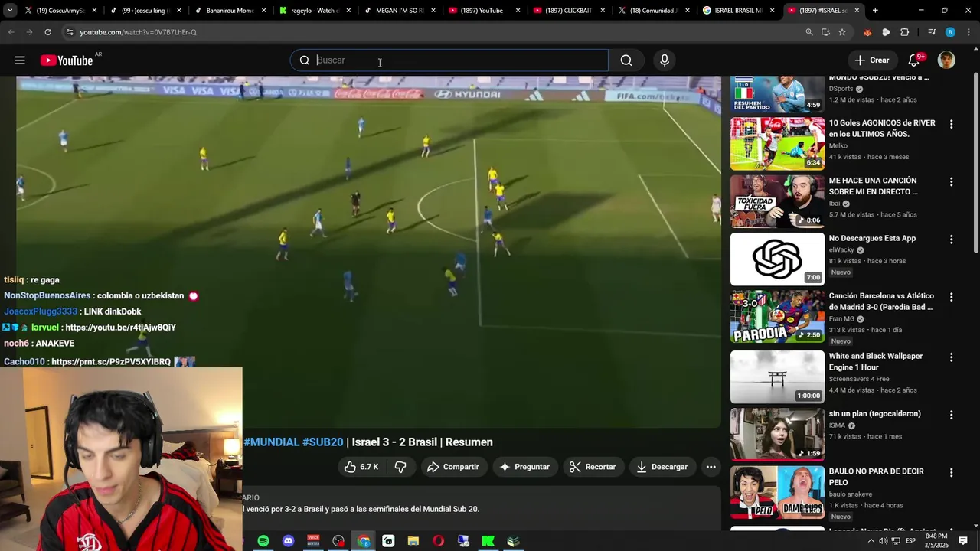The image size is (980, 551).
Task: Click the Recortar clip button
Action: click(593, 467)
